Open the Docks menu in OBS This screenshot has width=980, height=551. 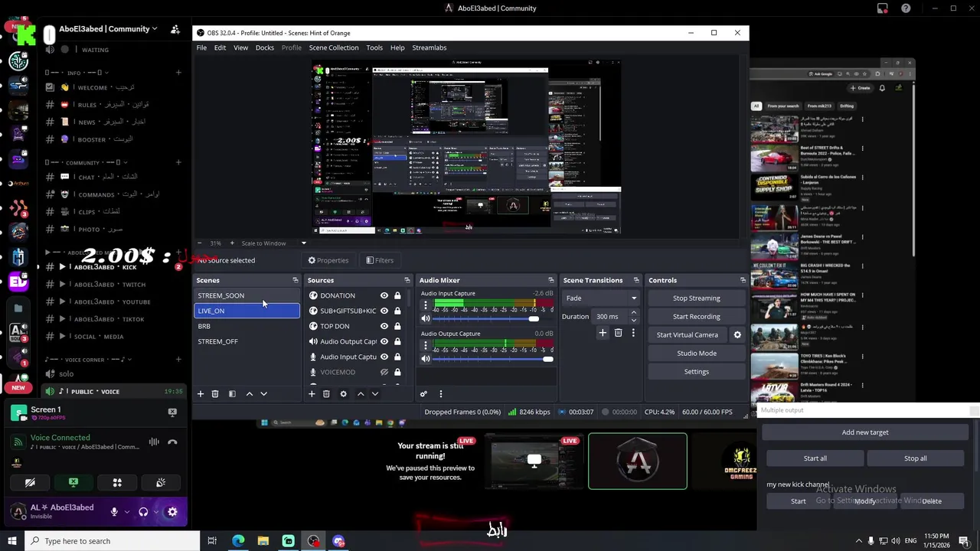[x=265, y=47]
